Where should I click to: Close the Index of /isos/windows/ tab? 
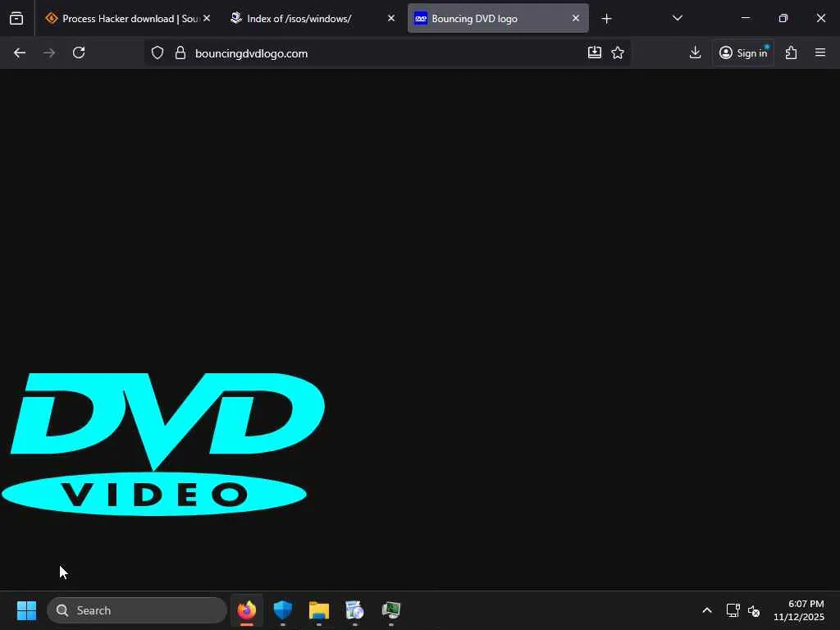tap(391, 18)
